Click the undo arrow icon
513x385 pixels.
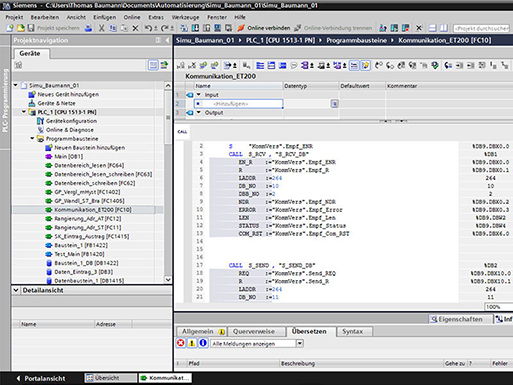click(148, 28)
